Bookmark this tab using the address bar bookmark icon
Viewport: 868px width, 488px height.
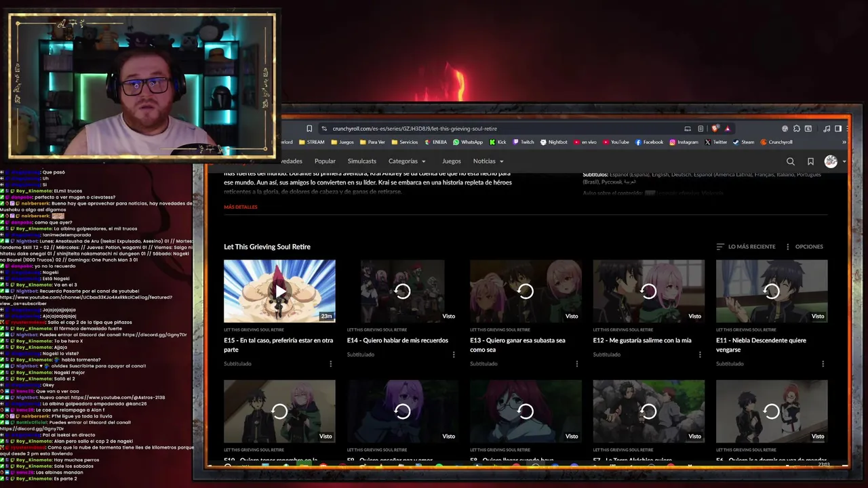pyautogui.click(x=309, y=129)
